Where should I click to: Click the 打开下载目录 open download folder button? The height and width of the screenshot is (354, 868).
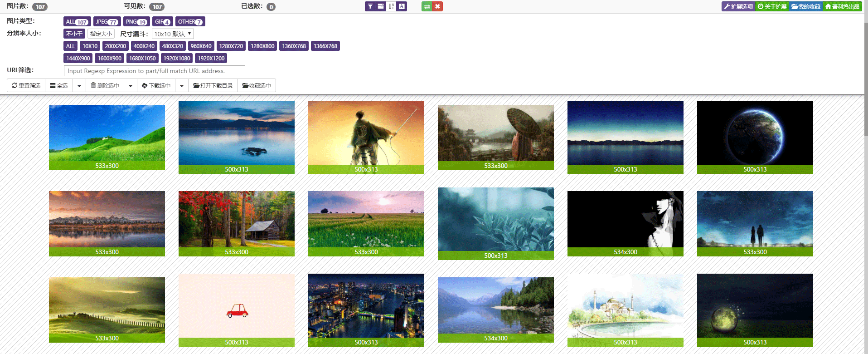pyautogui.click(x=213, y=85)
